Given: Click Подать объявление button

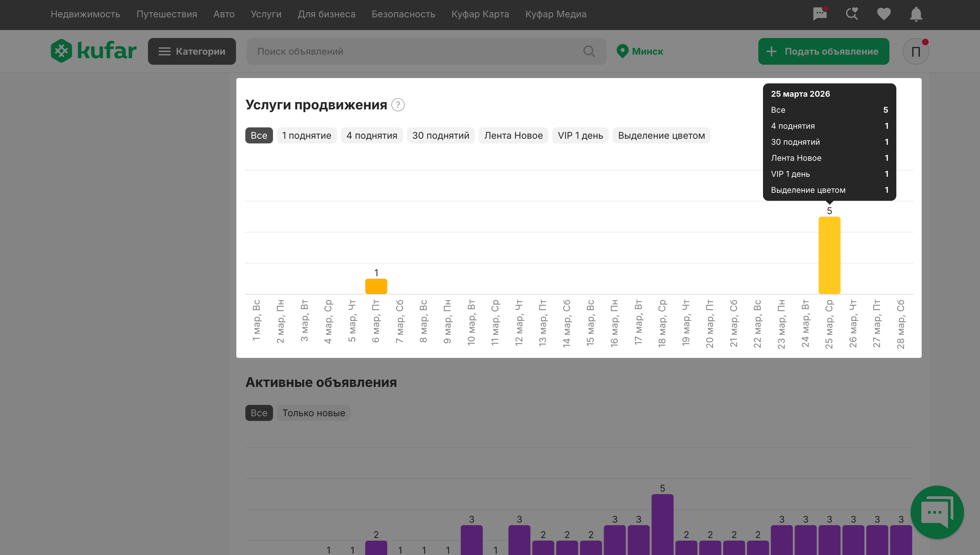Looking at the screenshot, I should (x=823, y=51).
